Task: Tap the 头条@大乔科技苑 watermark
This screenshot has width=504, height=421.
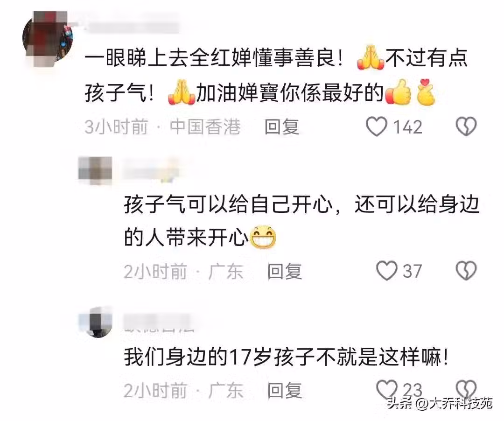Action: [440, 403]
